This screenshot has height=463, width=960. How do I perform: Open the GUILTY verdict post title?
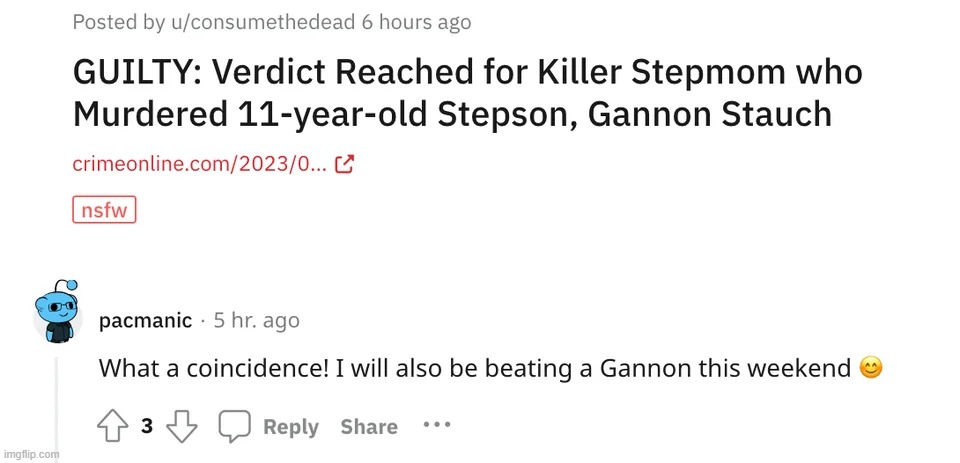(468, 93)
